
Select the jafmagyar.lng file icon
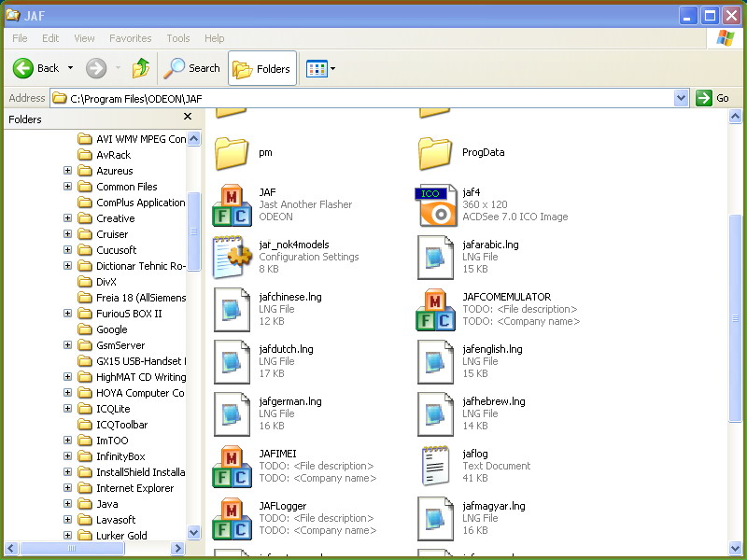point(435,519)
